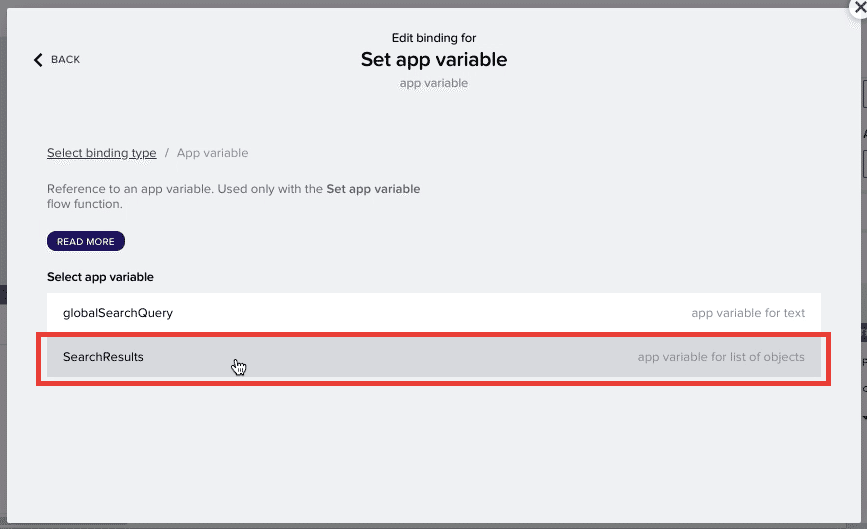
Task: Click 'app variable for list of objects' label
Action: pos(721,357)
